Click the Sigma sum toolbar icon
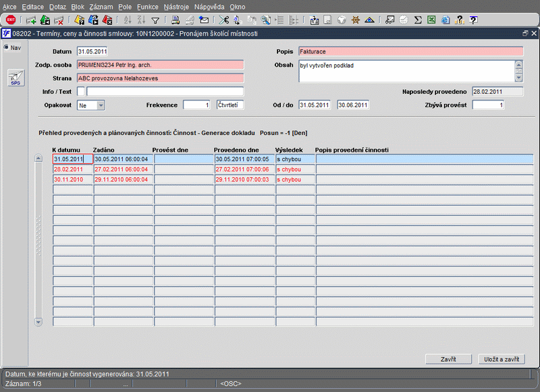Image resolution: width=540 pixels, height=392 pixels. [418, 20]
